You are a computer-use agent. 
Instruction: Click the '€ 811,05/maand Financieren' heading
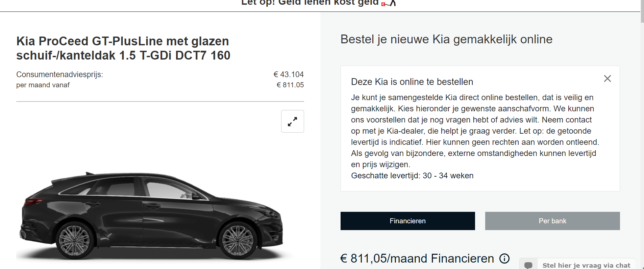(417, 259)
